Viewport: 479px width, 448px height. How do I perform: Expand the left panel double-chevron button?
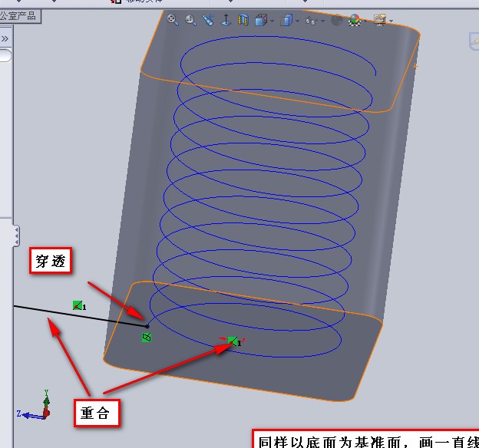coord(5,39)
